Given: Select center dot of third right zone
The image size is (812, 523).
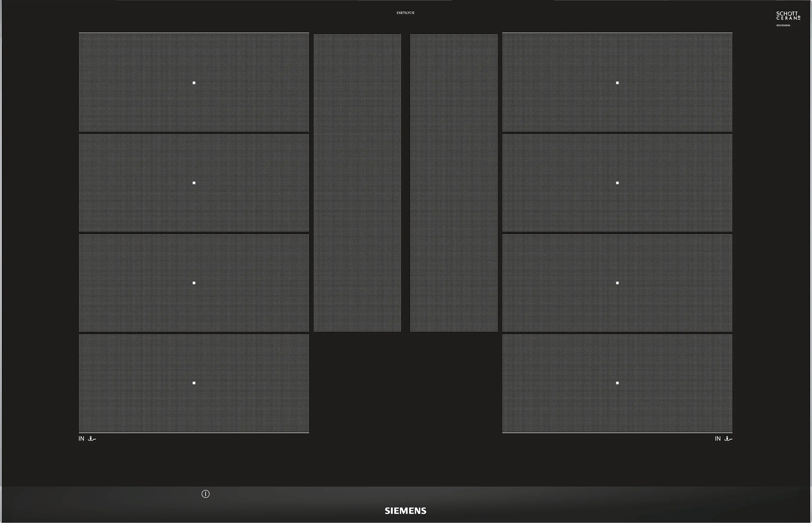Looking at the screenshot, I should [617, 283].
